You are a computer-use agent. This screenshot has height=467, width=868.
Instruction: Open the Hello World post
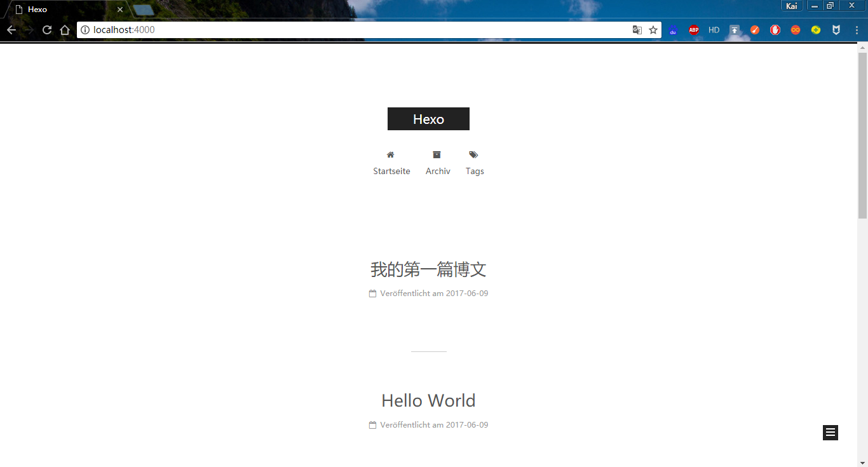[x=428, y=400]
